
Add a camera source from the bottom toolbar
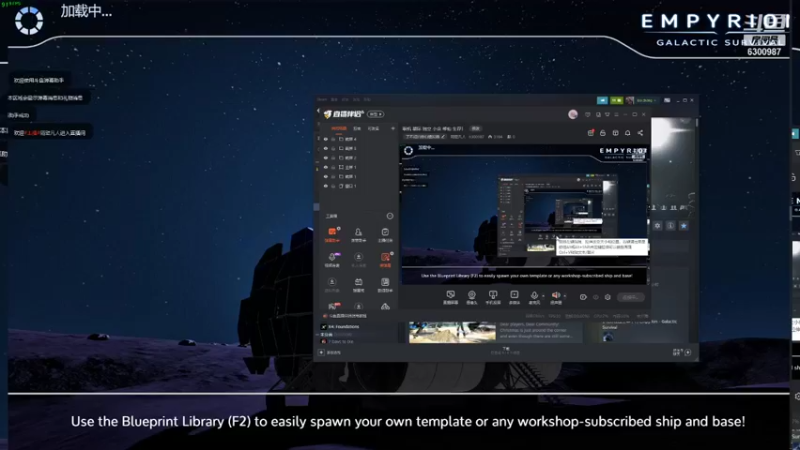(471, 294)
